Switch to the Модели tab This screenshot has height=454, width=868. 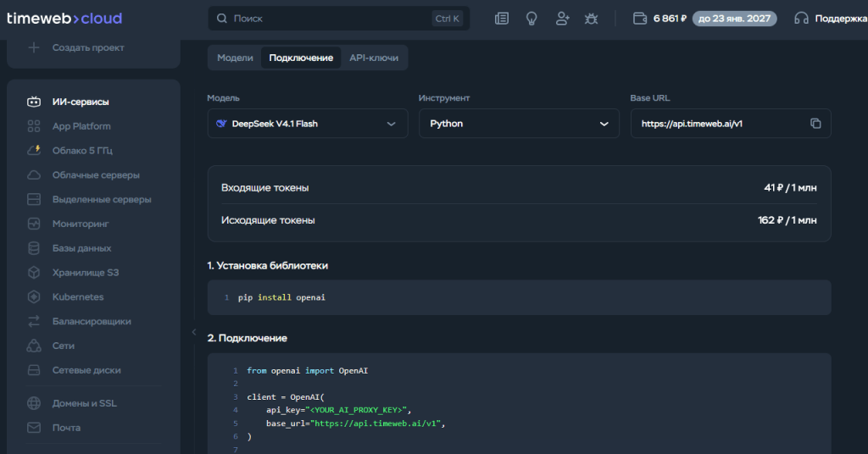(235, 58)
